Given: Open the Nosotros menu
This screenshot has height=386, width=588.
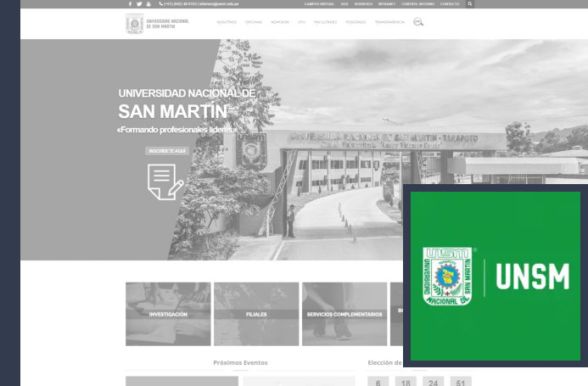Looking at the screenshot, I should pyautogui.click(x=227, y=22).
